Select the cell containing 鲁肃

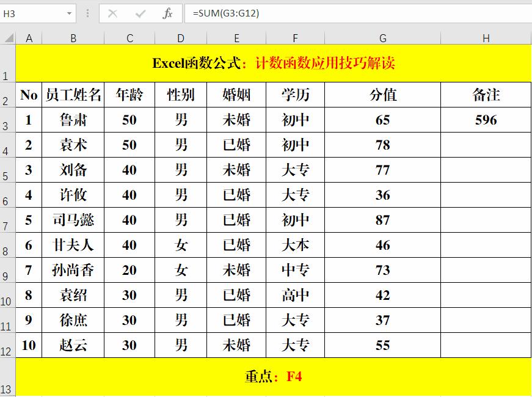[x=73, y=120]
